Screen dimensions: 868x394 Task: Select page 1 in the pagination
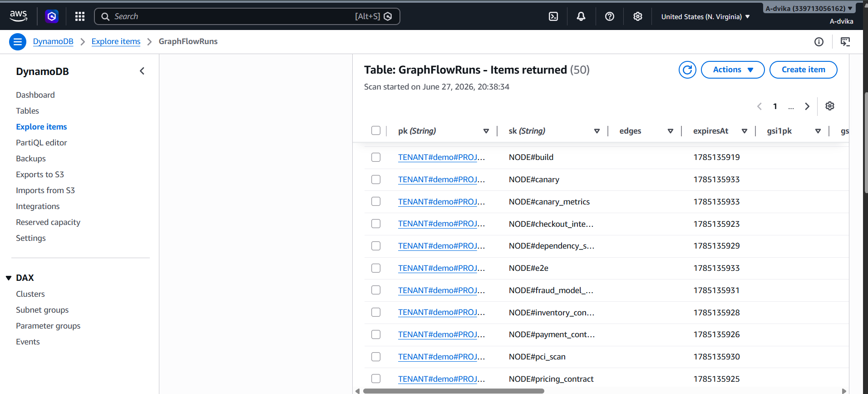tap(775, 106)
